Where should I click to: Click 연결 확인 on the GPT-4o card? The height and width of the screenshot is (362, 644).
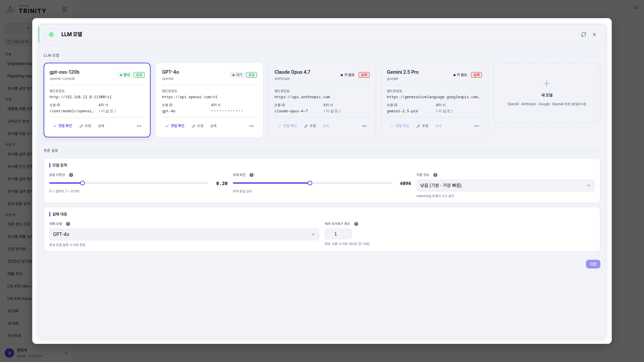175,126
